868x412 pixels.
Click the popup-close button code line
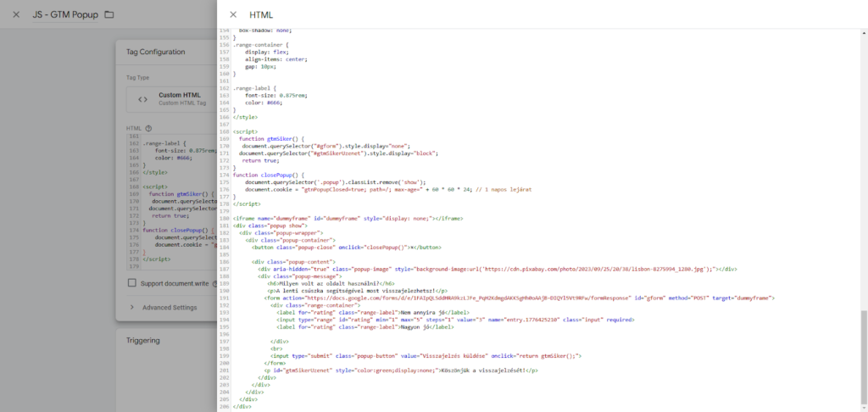pos(347,248)
